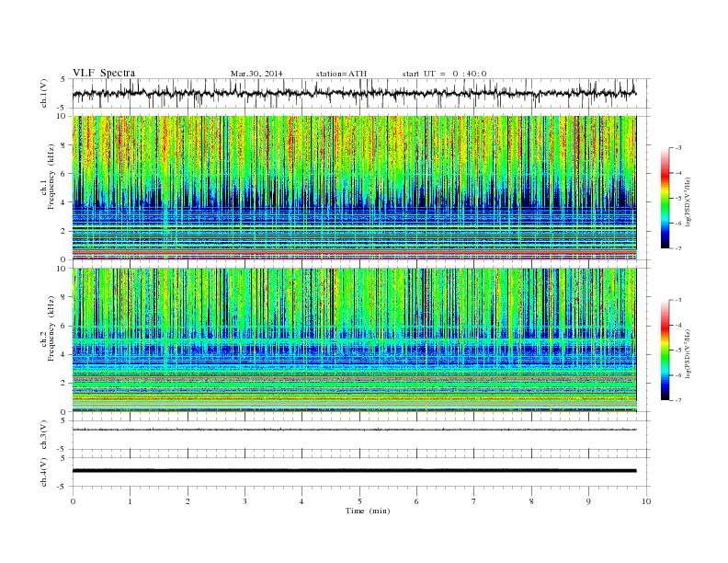Click the ch.3 voltage waveform trace

click(x=354, y=430)
